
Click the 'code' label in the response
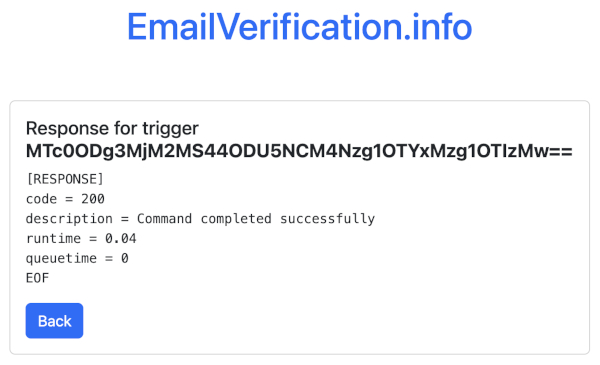41,199
